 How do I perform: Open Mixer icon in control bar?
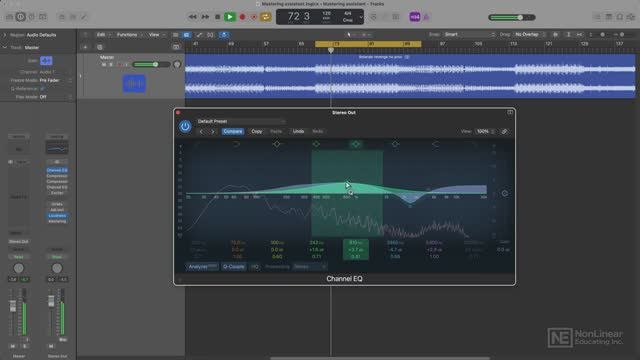coord(73,17)
